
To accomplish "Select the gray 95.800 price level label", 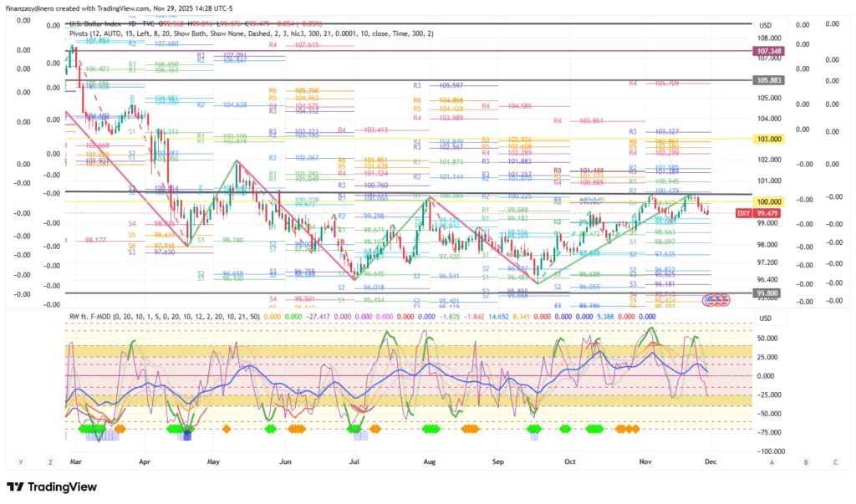I will [768, 293].
